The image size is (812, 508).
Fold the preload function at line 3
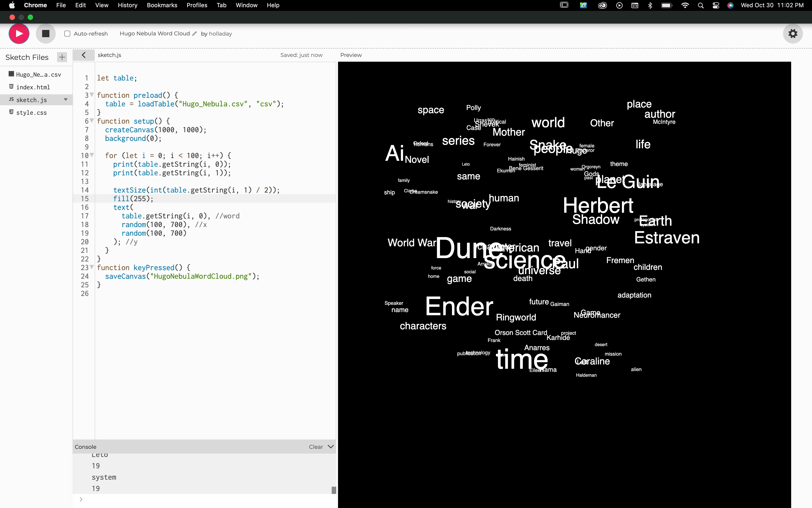(92, 95)
